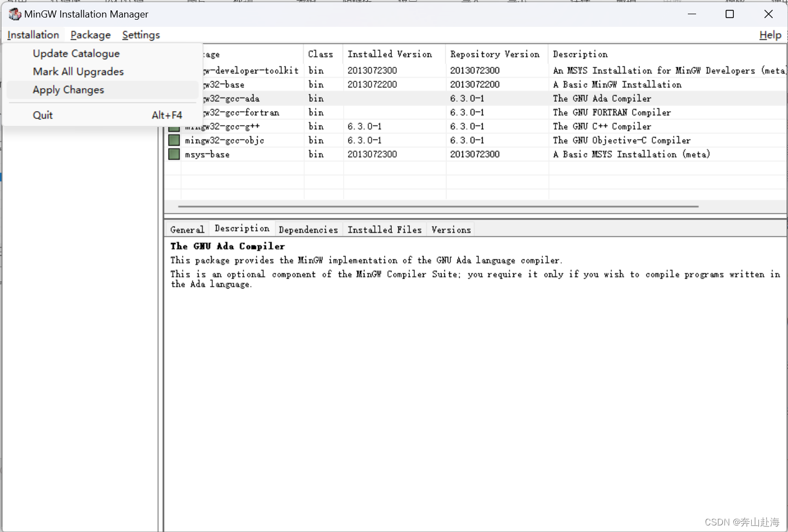Select the msys-base package name
Viewport: 788px width, 532px height.
[207, 154]
